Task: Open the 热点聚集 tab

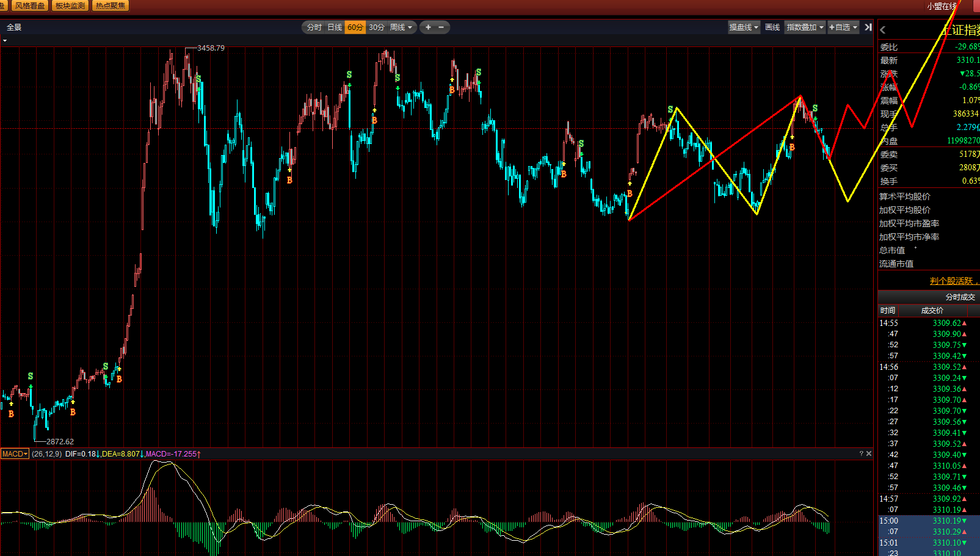Action: point(111,5)
